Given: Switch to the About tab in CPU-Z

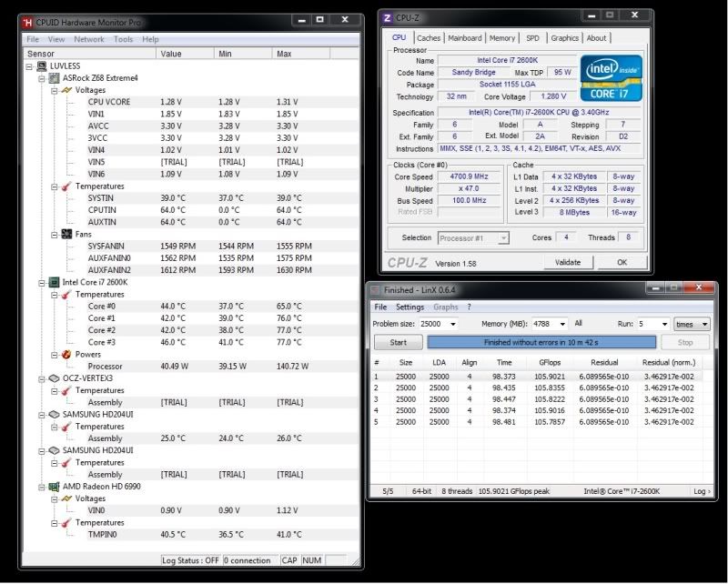Looking at the screenshot, I should coord(596,38).
